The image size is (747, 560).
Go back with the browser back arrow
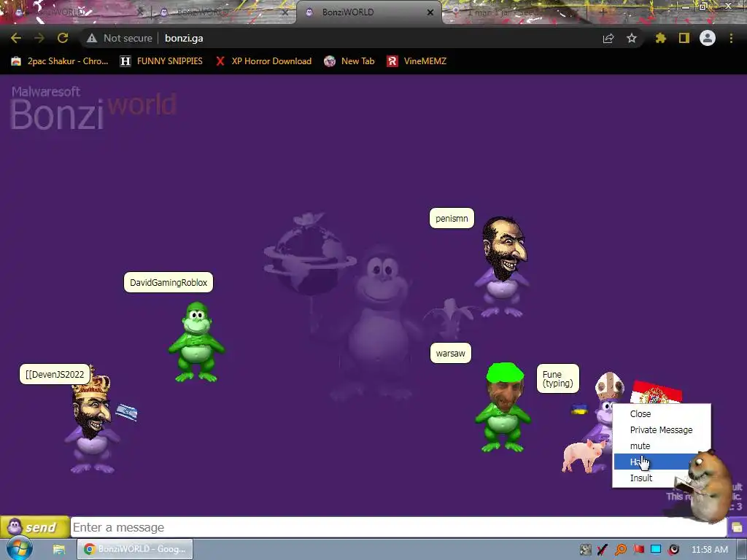coord(16,38)
